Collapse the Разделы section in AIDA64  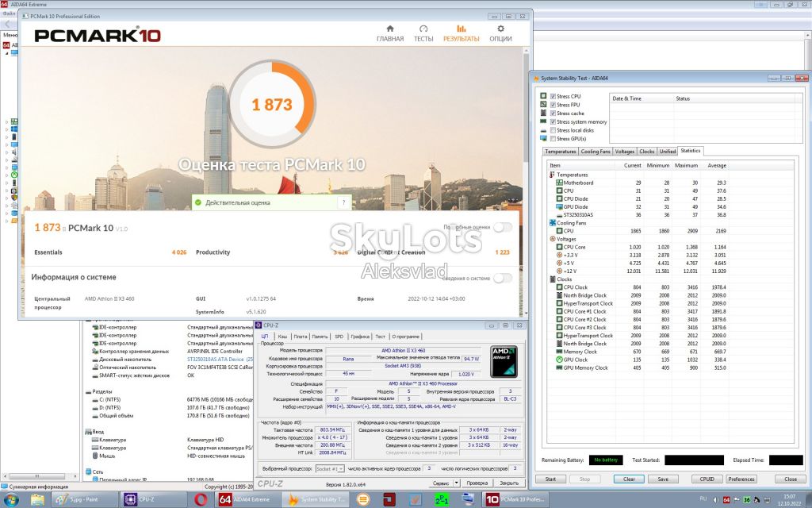89,392
